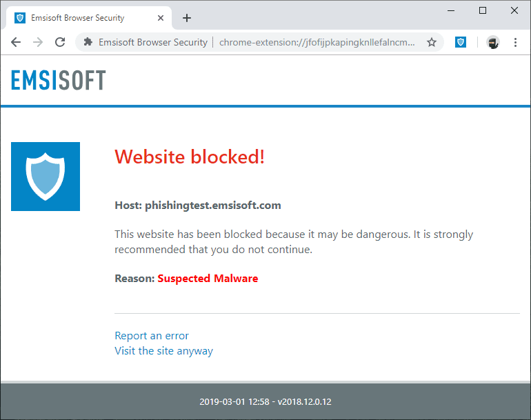This screenshot has height=420, width=531.
Task: Click the EMSISOFT logo header
Action: point(58,80)
